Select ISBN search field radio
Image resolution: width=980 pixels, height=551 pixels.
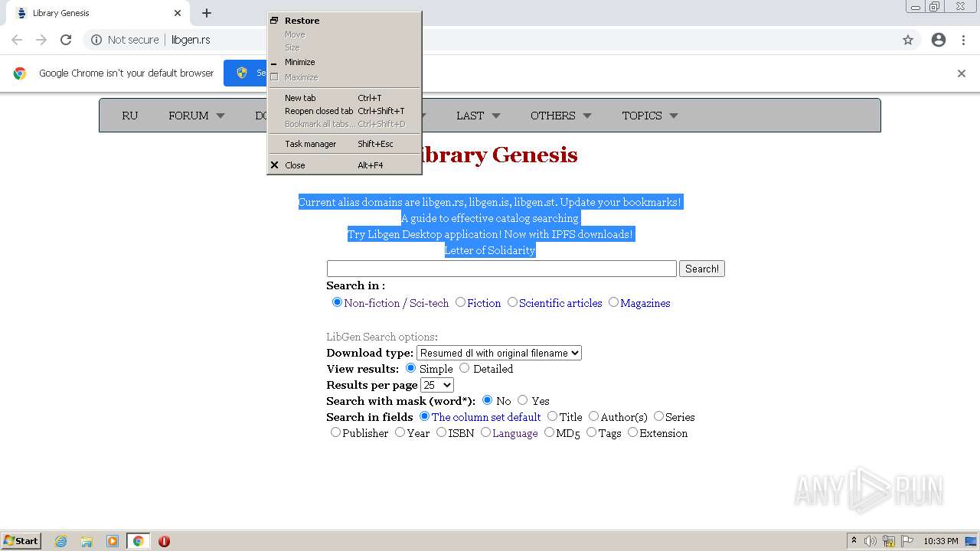click(x=441, y=432)
